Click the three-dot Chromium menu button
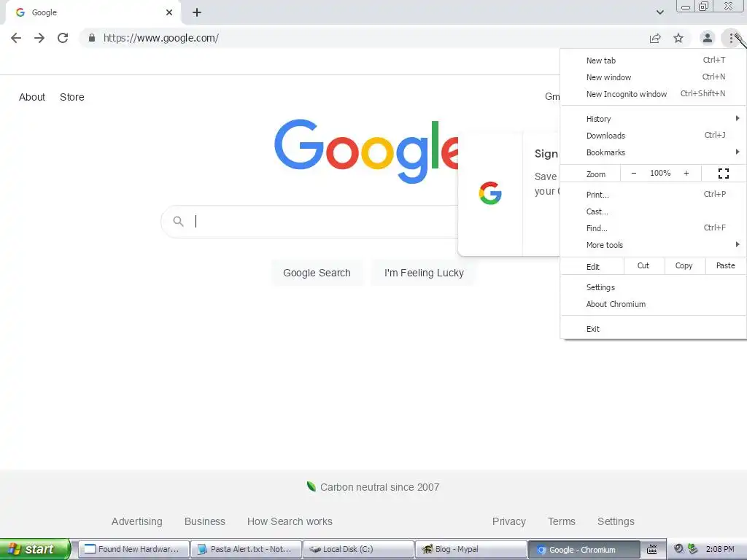Image resolution: width=747 pixels, height=560 pixels. coord(731,38)
